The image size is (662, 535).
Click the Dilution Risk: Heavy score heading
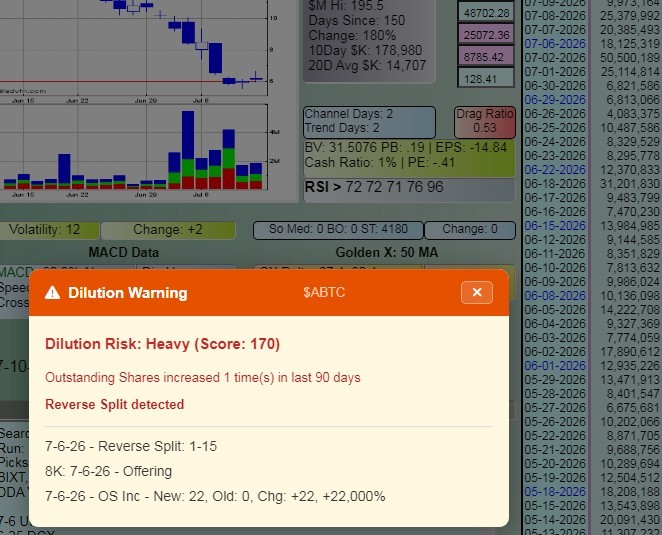163,344
